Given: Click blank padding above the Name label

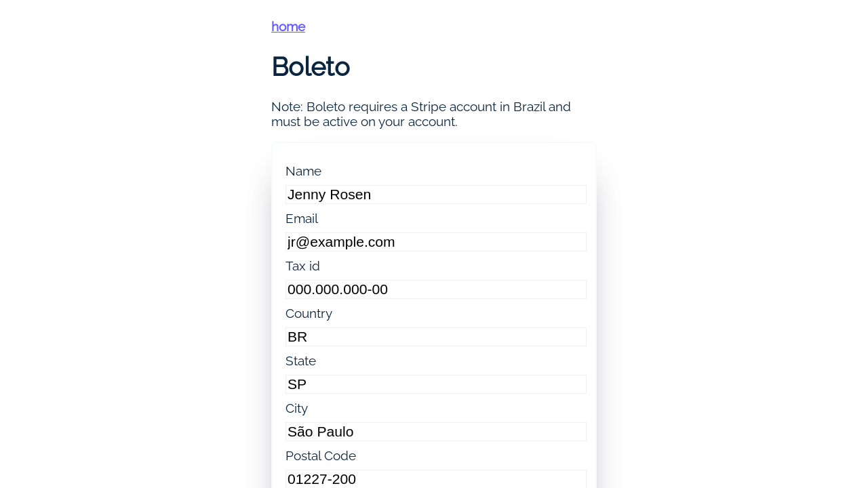Looking at the screenshot, I should [434, 153].
